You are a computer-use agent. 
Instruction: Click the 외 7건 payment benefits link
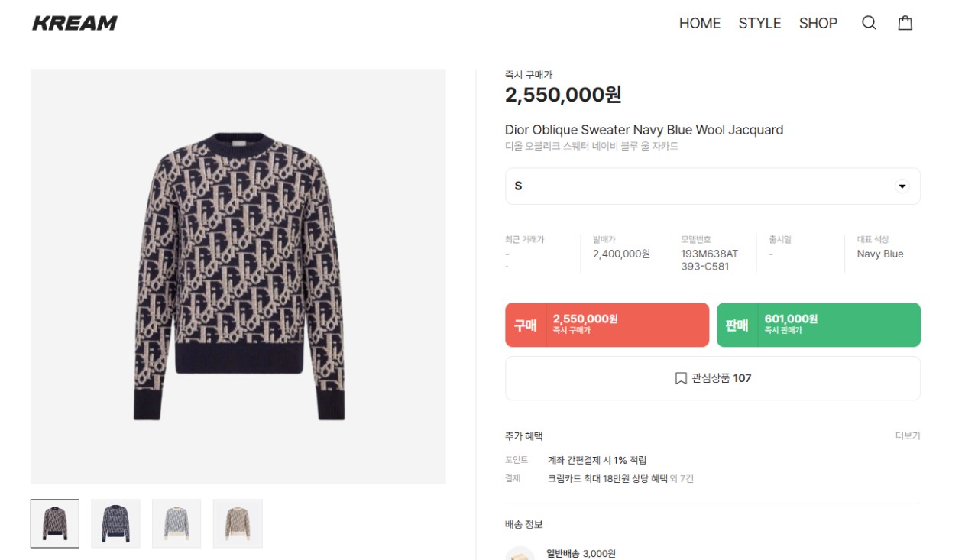(682, 479)
